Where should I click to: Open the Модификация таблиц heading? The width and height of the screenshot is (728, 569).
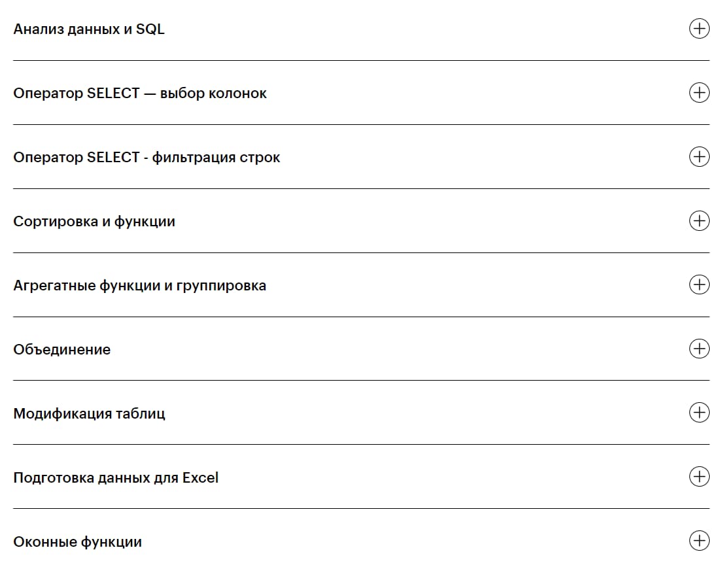pos(89,414)
